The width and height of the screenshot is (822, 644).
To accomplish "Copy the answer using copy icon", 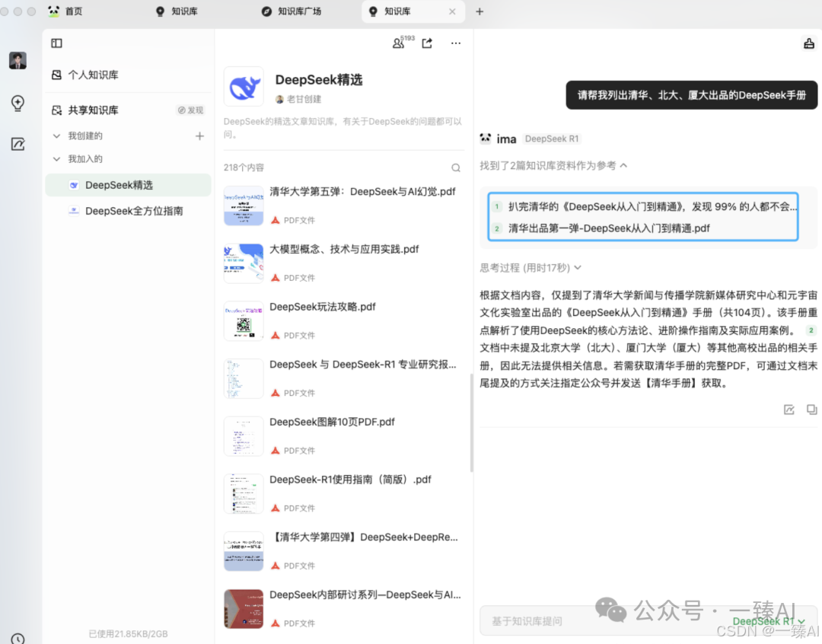I will coord(811,409).
